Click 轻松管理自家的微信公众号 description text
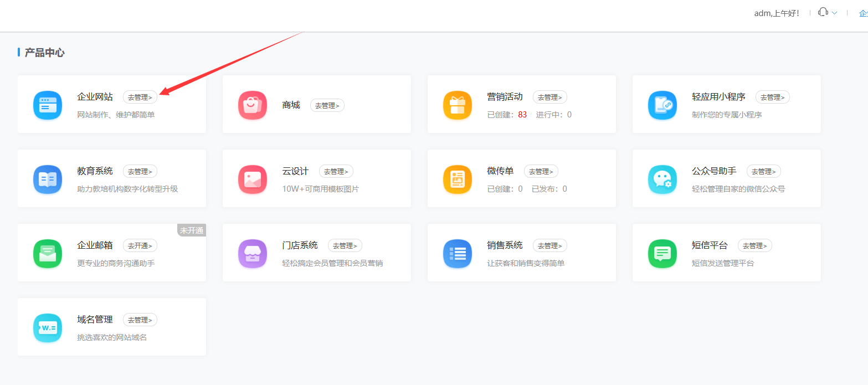 tap(738, 189)
